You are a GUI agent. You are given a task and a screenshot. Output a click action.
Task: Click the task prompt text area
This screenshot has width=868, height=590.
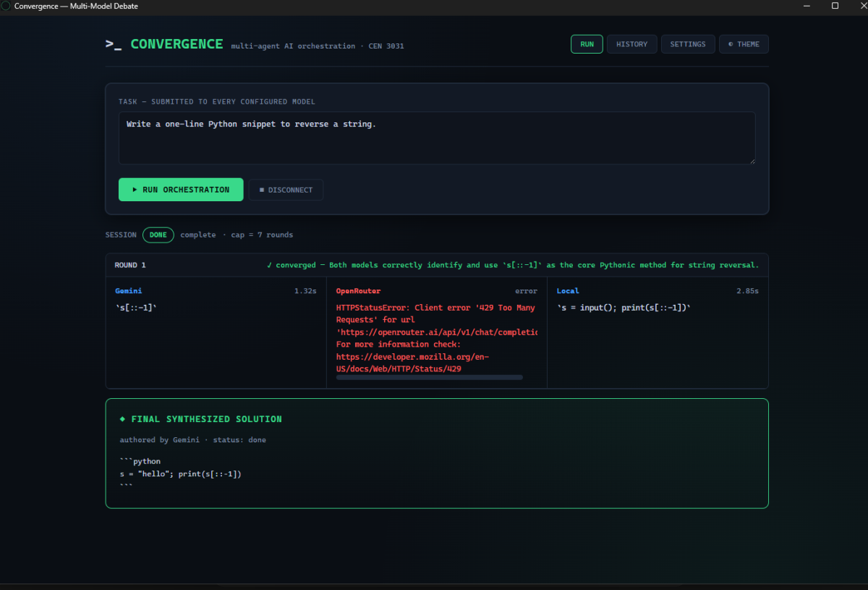[x=437, y=138]
